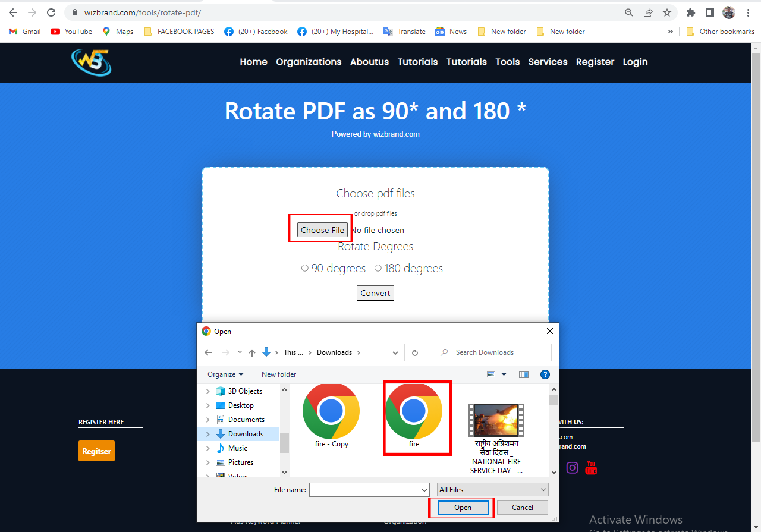Select the fire file thumbnail
This screenshot has height=532, width=761.
tap(414, 417)
